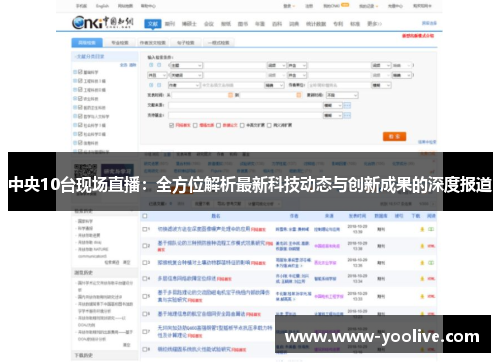This screenshot has width=500, height=362.
Task: Click the purple source link for result 3
Action: 325,263
